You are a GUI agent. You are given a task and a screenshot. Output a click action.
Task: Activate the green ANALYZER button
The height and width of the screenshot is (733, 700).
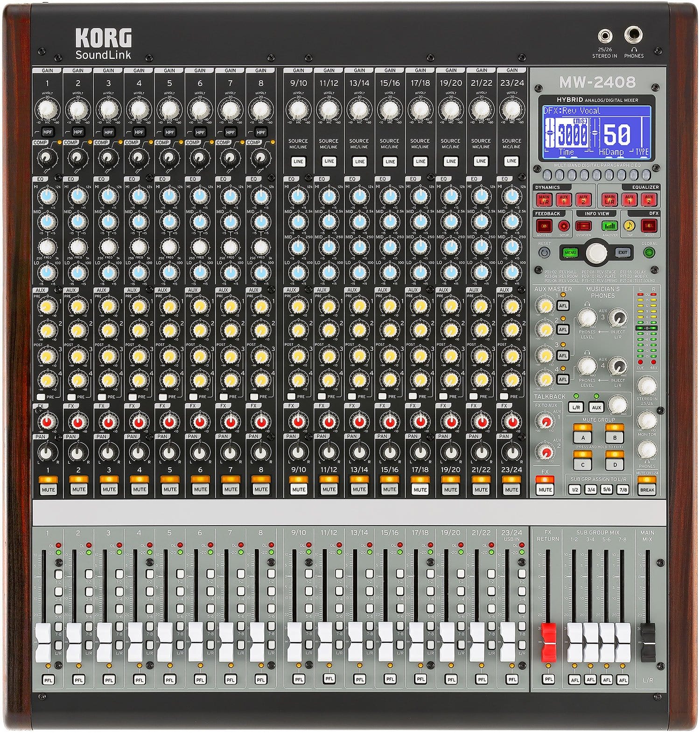coord(609,226)
